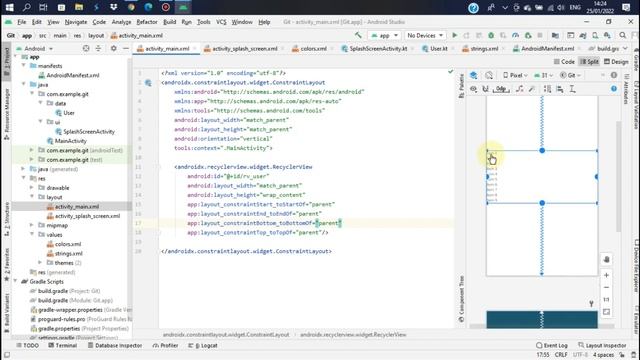Click the clear constraints icon
This screenshot has width=640, height=360.
pyautogui.click(x=520, y=89)
